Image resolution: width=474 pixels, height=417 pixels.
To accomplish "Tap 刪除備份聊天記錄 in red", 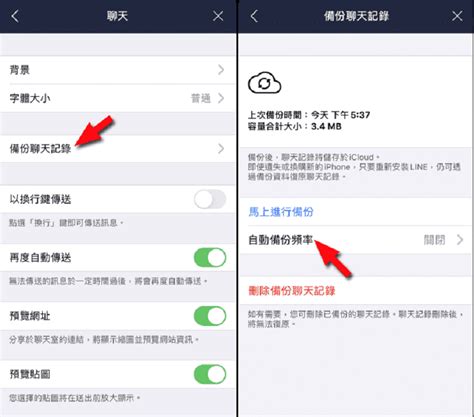I will [x=292, y=291].
